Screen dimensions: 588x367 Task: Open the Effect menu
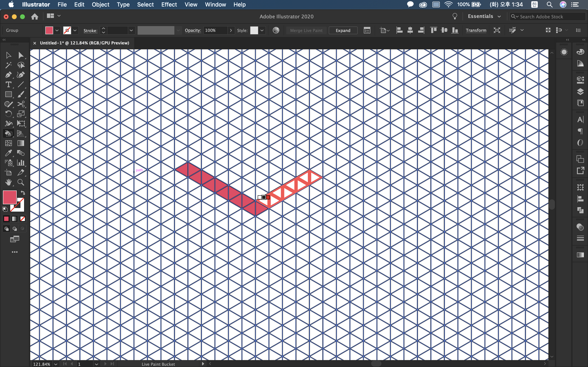pos(169,4)
